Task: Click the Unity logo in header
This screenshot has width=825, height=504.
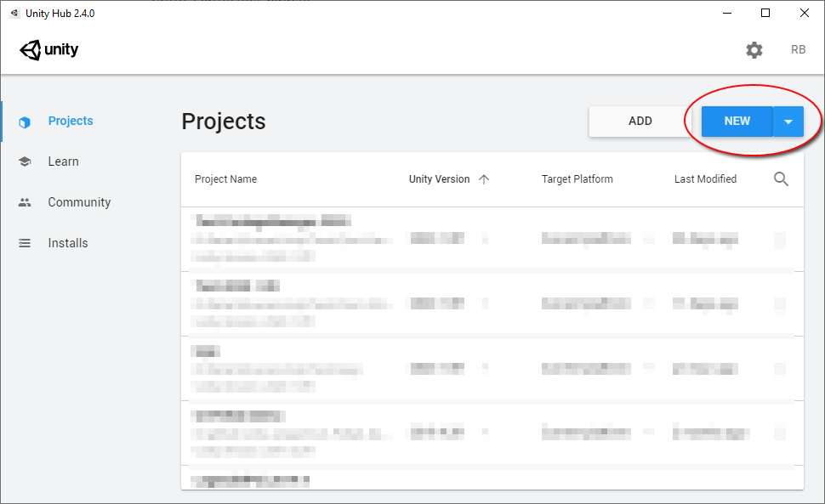Action: (49, 50)
